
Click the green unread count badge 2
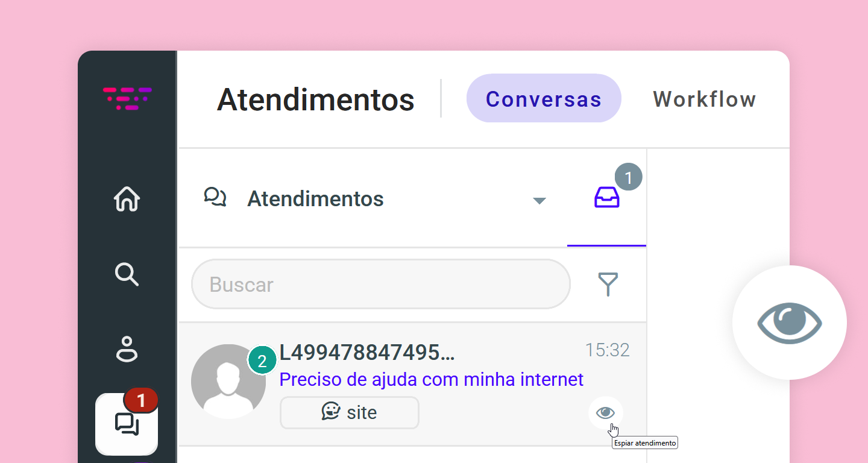point(262,361)
